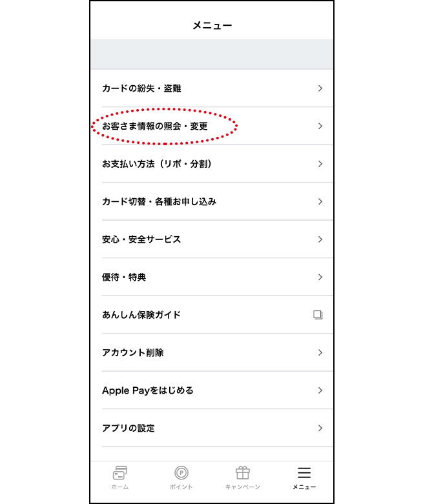
Task: Tap chevron next to アプリの設定
Action: pyautogui.click(x=320, y=428)
